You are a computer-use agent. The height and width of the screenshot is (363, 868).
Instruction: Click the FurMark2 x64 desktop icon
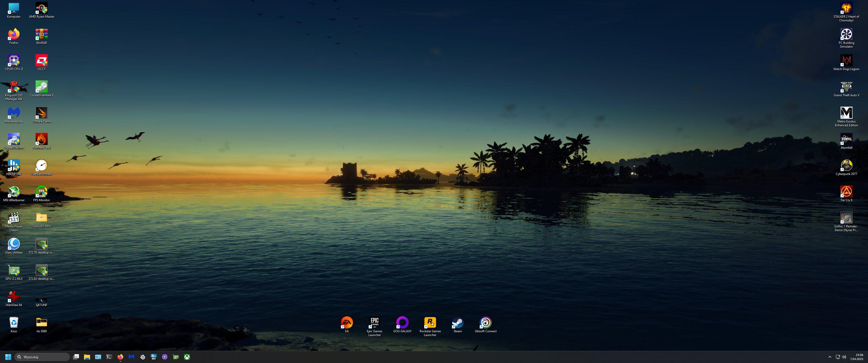coord(41,139)
